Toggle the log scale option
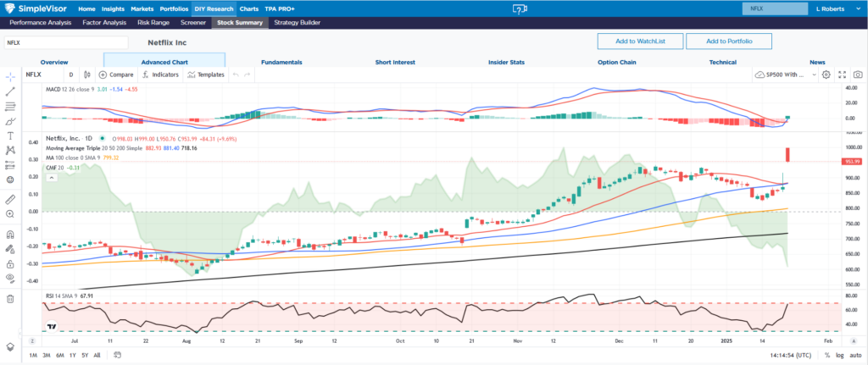 pyautogui.click(x=840, y=355)
